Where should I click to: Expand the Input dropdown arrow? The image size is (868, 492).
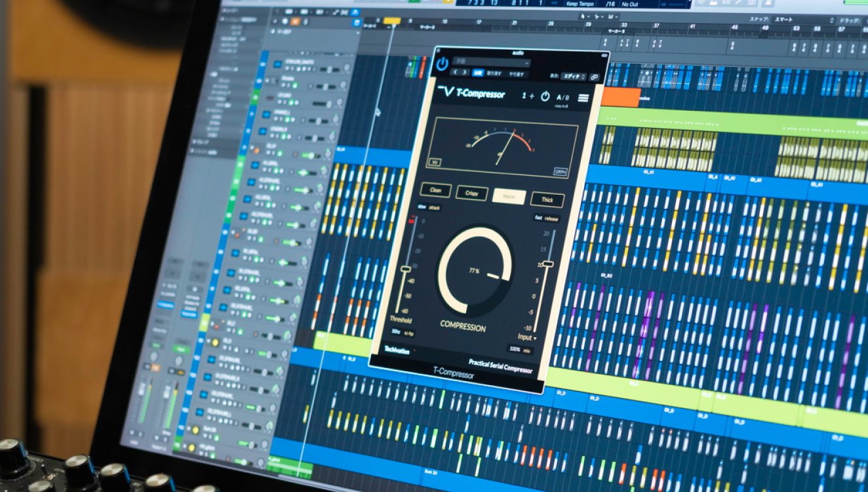(536, 338)
